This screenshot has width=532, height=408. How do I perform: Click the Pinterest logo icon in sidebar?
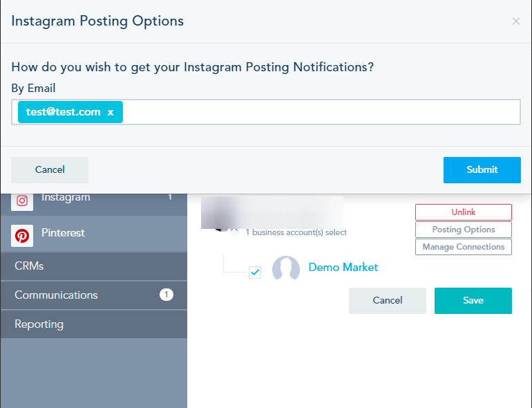click(22, 235)
